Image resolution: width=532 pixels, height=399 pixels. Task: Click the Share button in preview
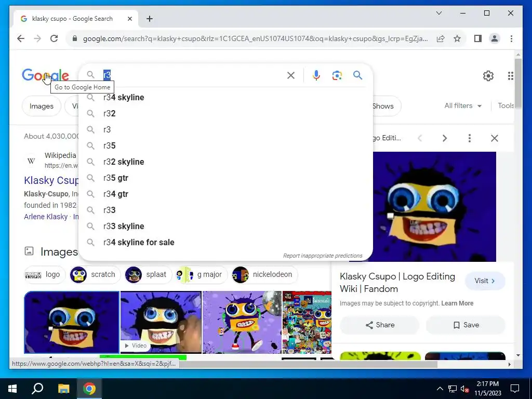click(x=380, y=325)
